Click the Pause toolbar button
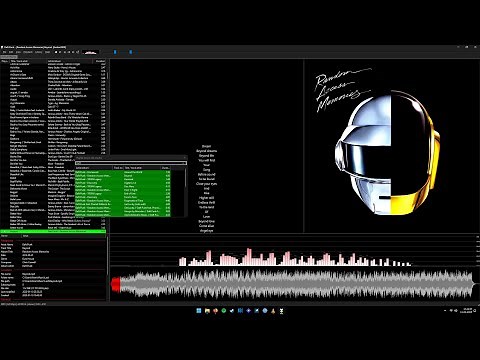Viewport: 480px width, 360px height. pyautogui.click(x=65, y=52)
